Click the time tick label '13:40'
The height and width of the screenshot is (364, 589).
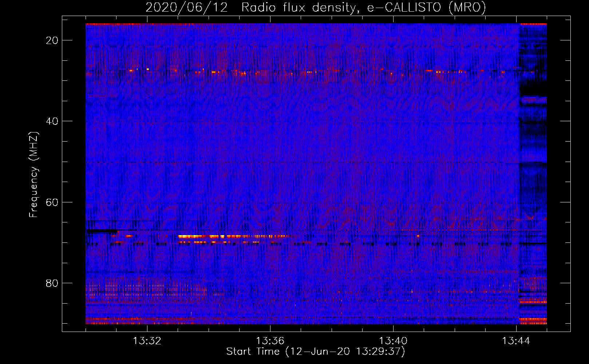(393, 341)
